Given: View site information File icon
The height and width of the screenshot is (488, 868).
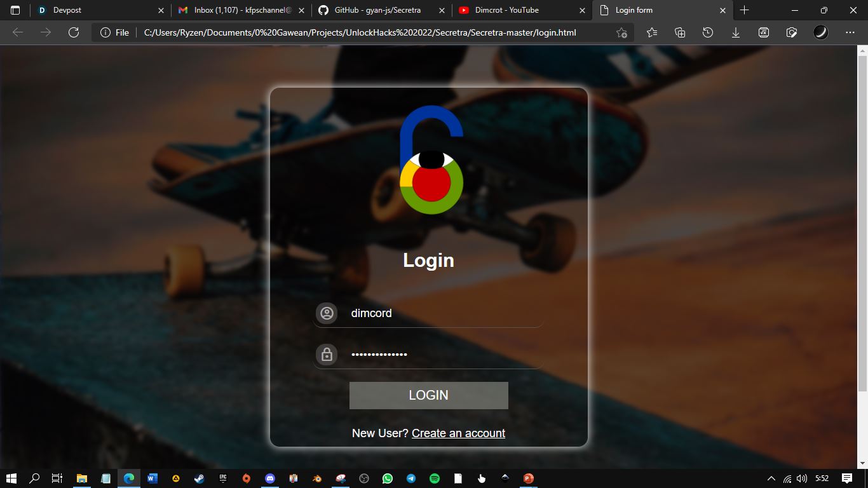Looking at the screenshot, I should coord(115,32).
